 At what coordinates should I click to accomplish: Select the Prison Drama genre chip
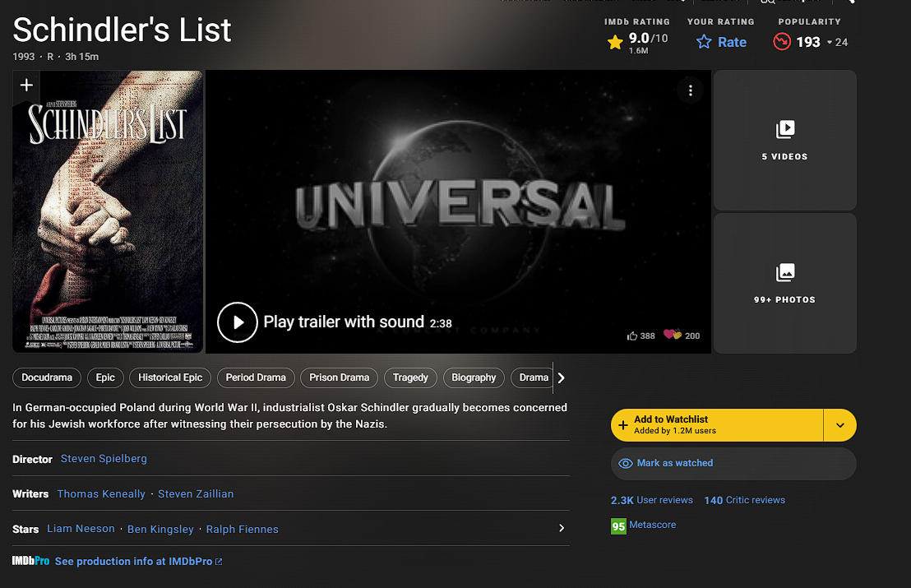point(340,377)
